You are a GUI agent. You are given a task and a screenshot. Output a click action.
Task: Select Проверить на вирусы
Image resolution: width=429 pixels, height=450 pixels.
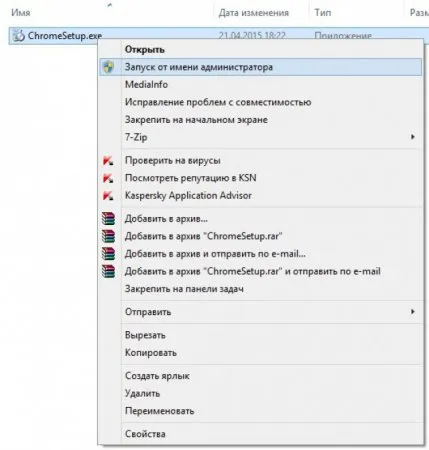pyautogui.click(x=261, y=160)
